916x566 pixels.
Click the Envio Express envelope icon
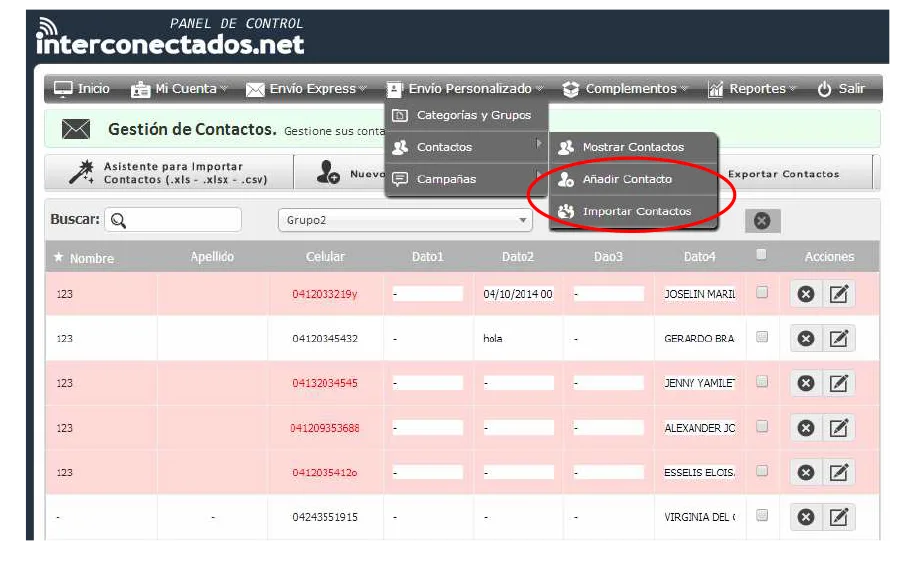pos(255,89)
